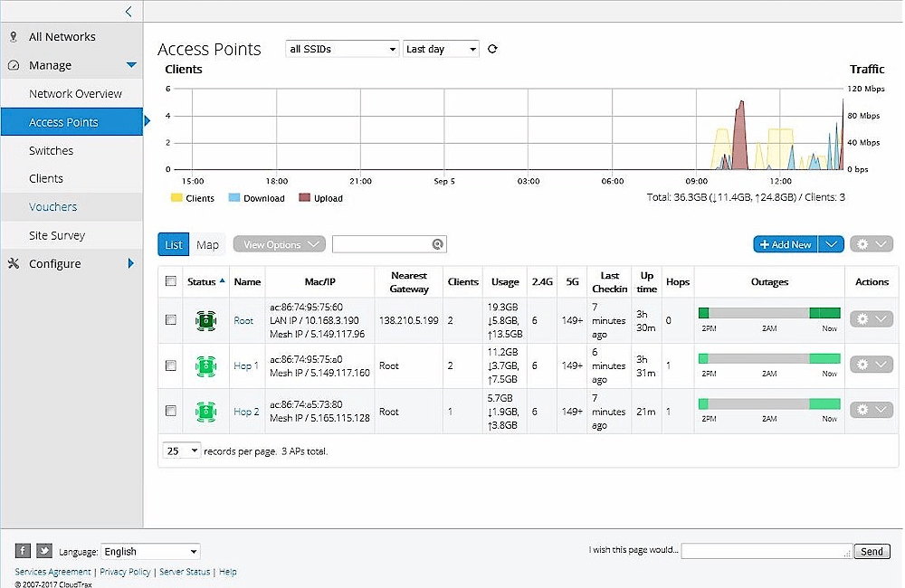Image resolution: width=905 pixels, height=588 pixels.
Task: Expand the Configure section arrow
Action: [131, 264]
